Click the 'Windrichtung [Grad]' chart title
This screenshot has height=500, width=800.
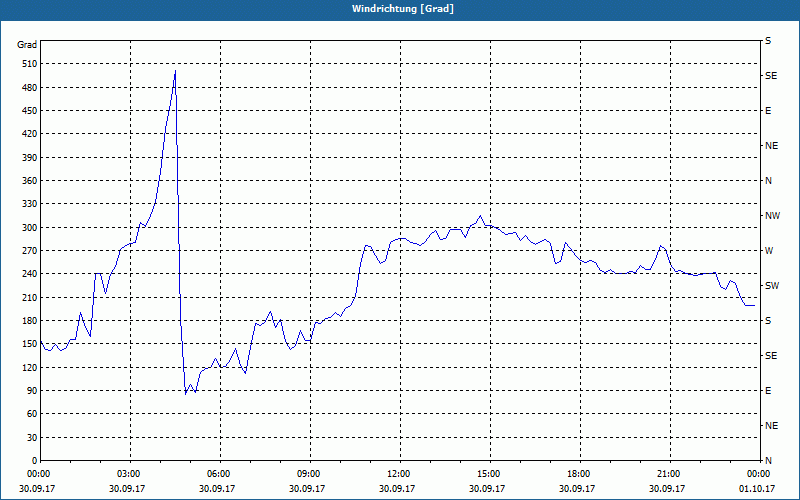[x=403, y=9]
